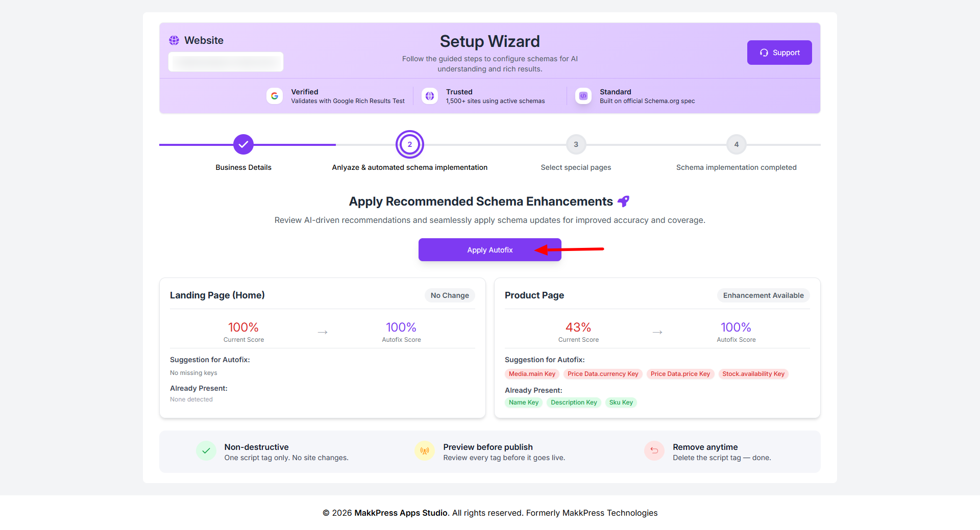Click the red Remove anytime undo icon
Screen dimensions: 980x530
pyautogui.click(x=654, y=451)
